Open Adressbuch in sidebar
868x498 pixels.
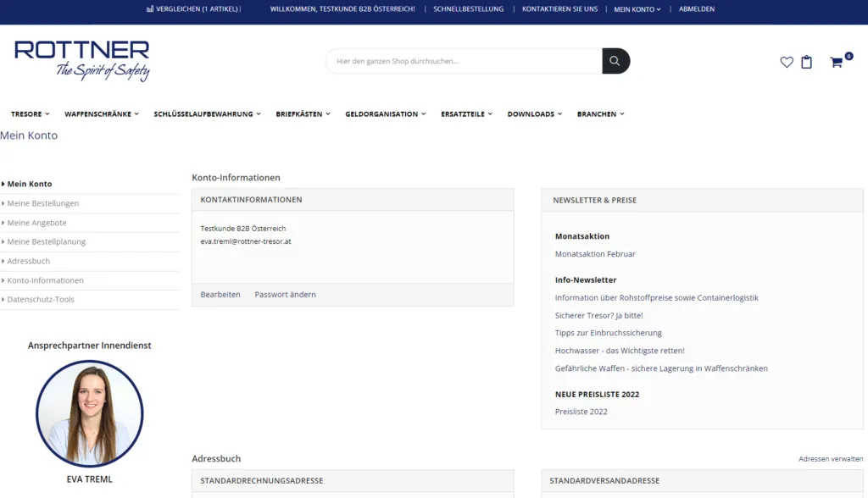(28, 261)
